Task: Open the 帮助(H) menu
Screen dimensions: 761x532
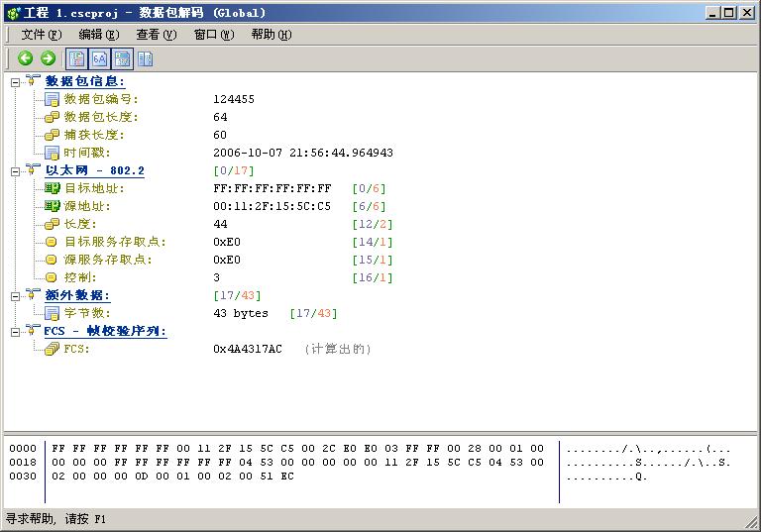Action: pos(272,35)
